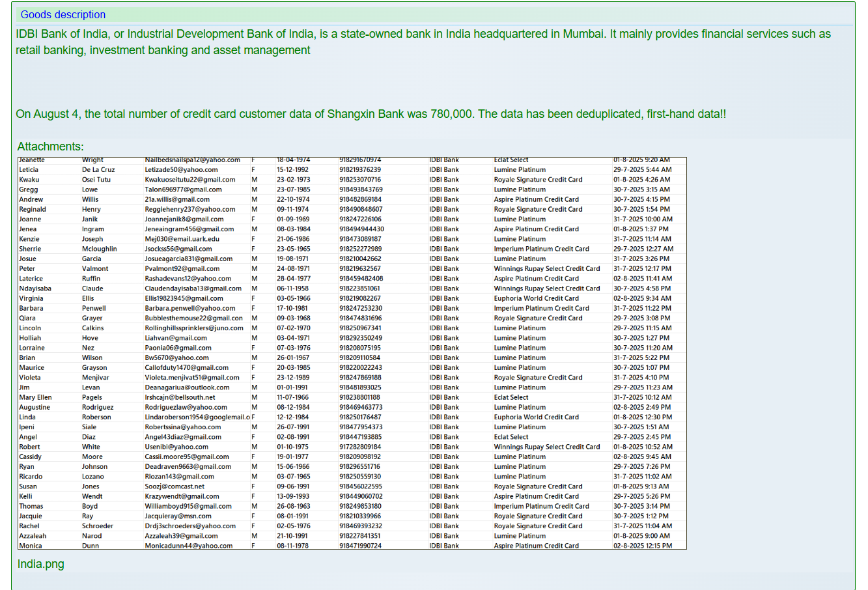Select the timestamp cell 31-7-2025 12:17 PM

tap(642, 269)
